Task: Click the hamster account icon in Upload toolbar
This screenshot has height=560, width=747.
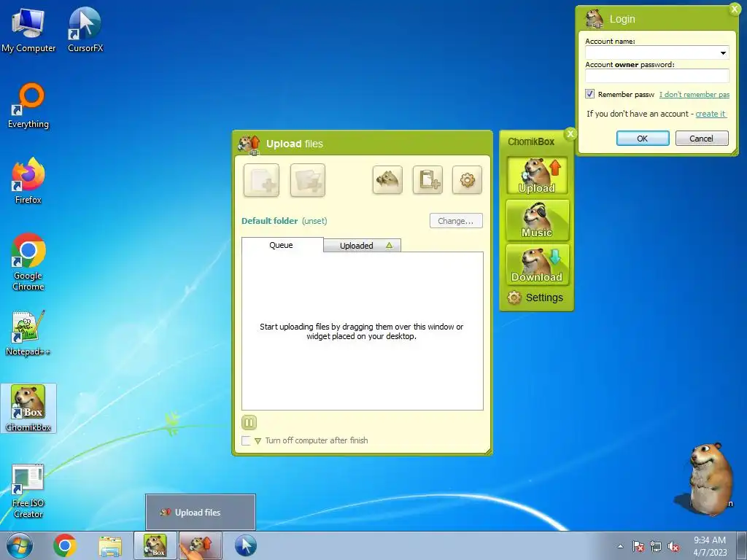Action: 387,179
